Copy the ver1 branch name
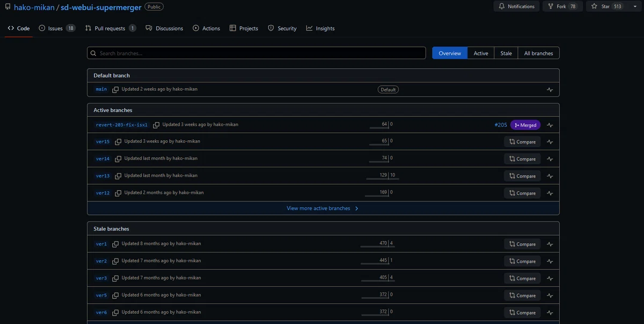The image size is (644, 324). pos(115,244)
